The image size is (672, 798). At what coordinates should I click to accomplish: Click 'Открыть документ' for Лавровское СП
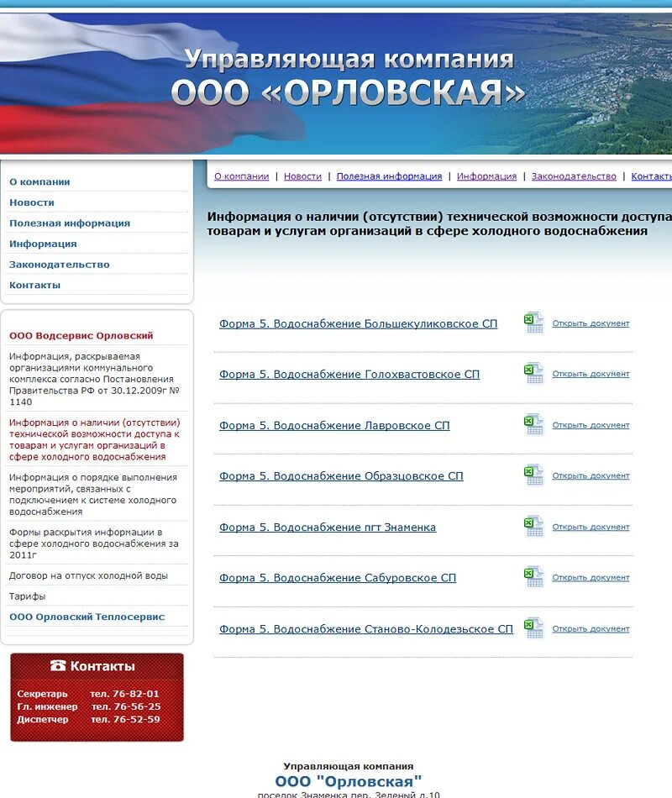(591, 425)
